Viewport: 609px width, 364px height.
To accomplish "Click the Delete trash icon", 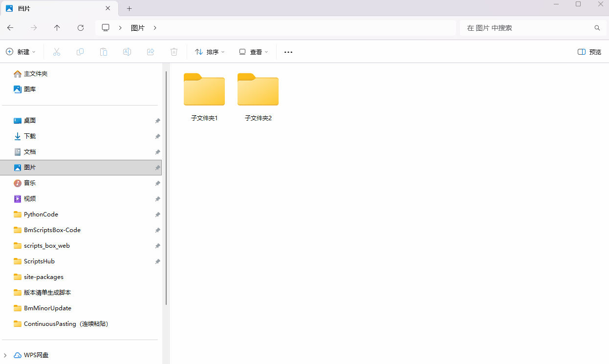I will (x=174, y=52).
